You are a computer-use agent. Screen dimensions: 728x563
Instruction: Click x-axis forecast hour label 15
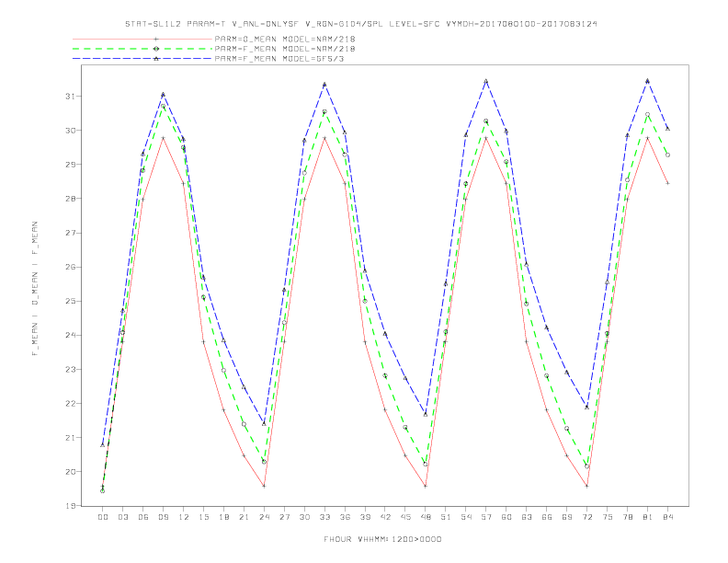203,517
